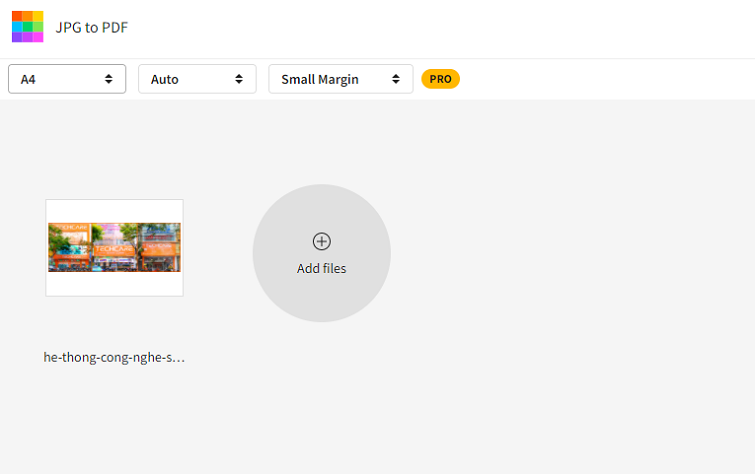
Task: Click the "Auto" text in the orientation selector
Action: coord(165,79)
